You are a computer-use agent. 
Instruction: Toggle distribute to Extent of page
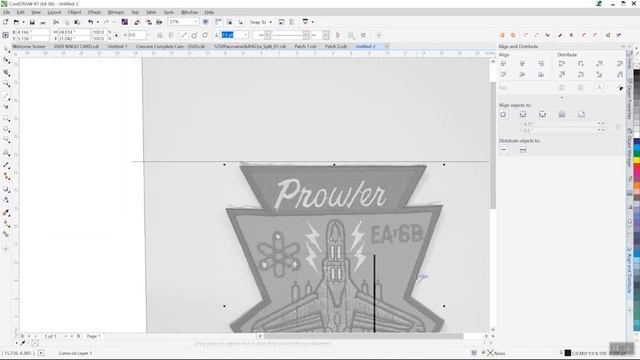pos(523,150)
